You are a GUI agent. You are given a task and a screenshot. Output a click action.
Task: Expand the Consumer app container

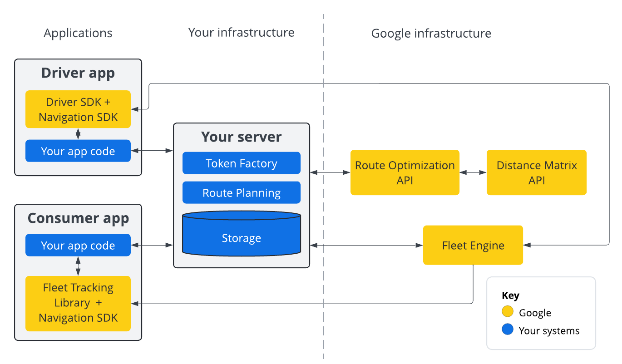pos(78,218)
